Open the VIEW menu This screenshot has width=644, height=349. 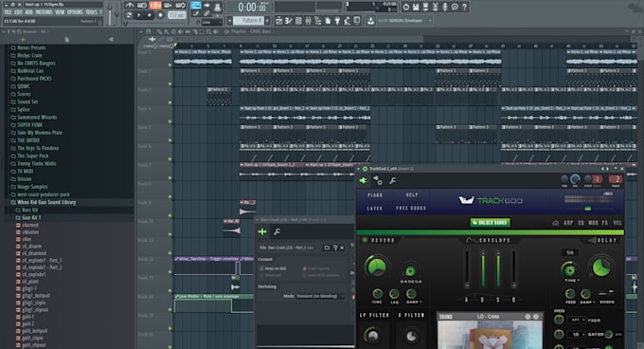[60, 12]
